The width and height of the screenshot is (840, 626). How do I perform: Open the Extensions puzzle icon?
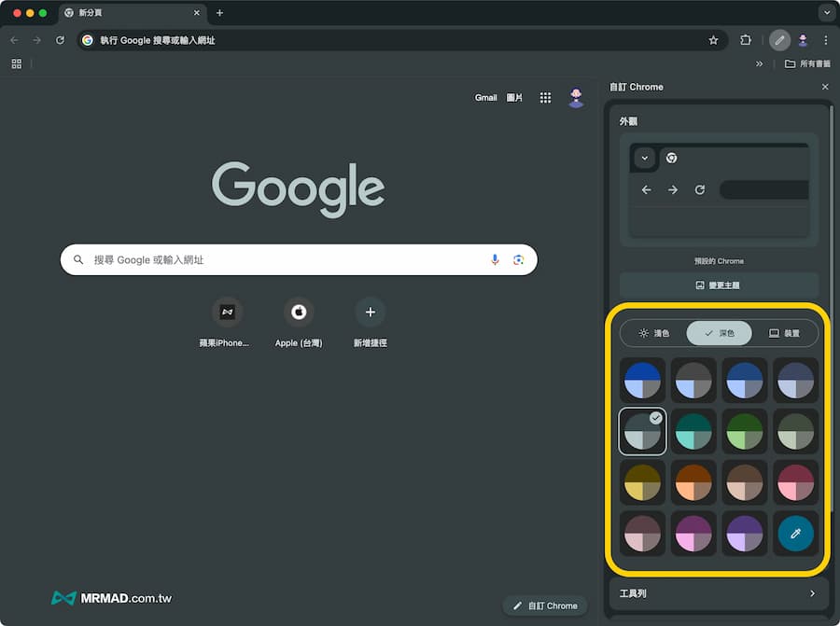(x=746, y=40)
